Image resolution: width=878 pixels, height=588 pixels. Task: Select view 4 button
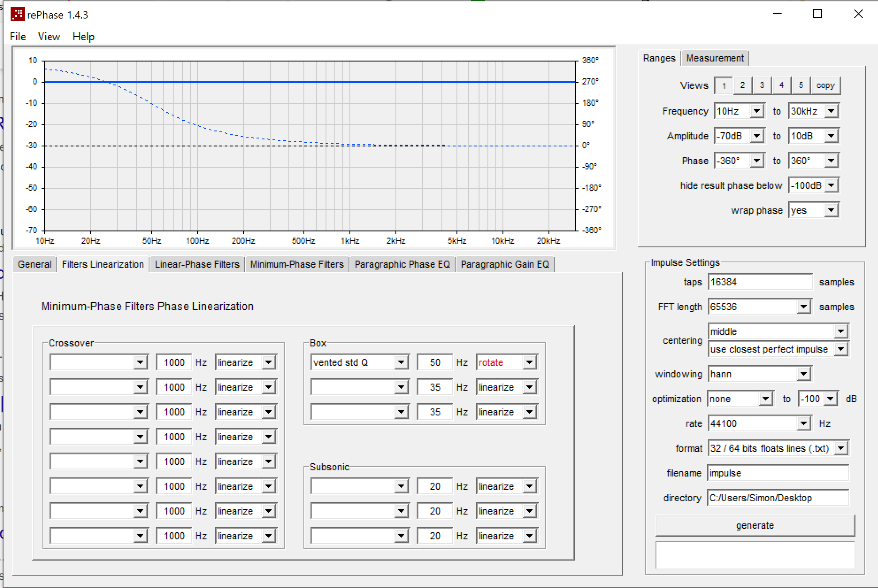(x=782, y=85)
